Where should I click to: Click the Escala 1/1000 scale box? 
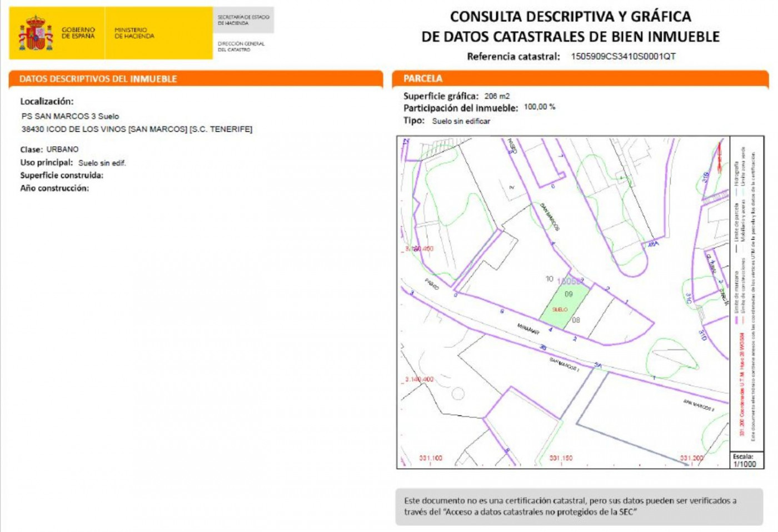(745, 460)
